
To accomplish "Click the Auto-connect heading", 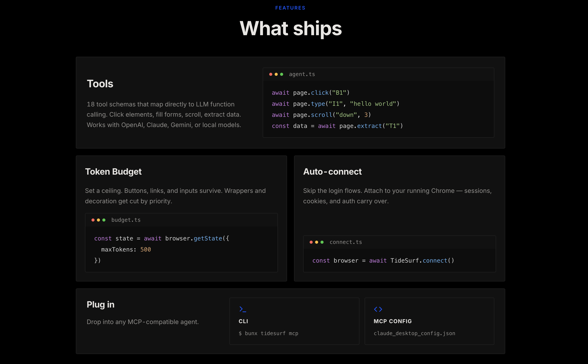I will click(332, 172).
